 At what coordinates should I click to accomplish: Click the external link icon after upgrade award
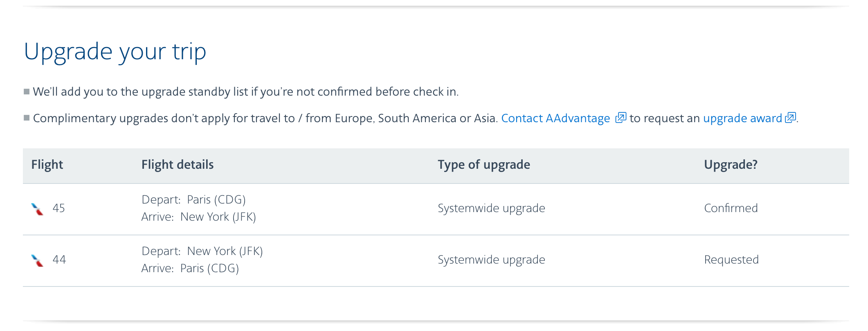tap(790, 118)
